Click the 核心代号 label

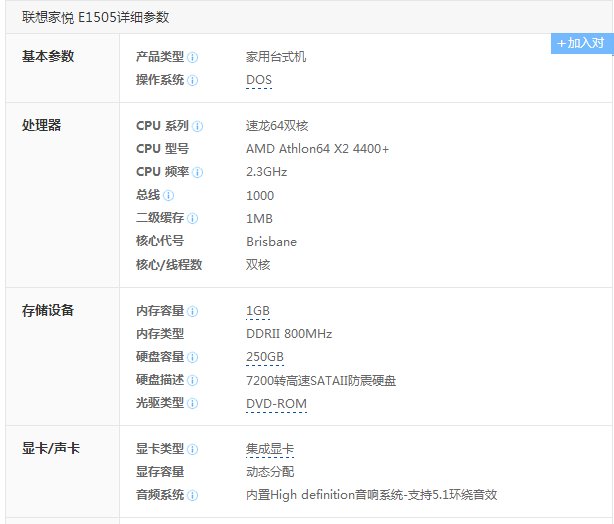coord(160,241)
